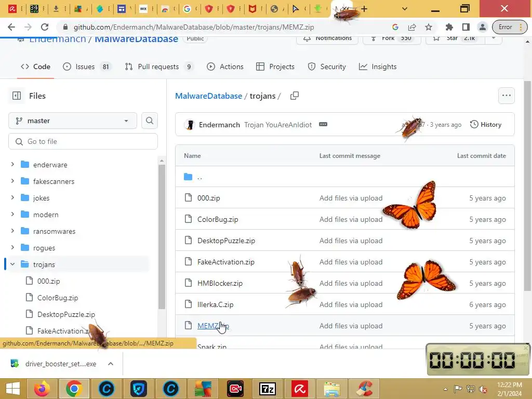Viewport: 532px width, 399px height.
Task: Toggle the browser side panel icon
Action: tap(466, 27)
